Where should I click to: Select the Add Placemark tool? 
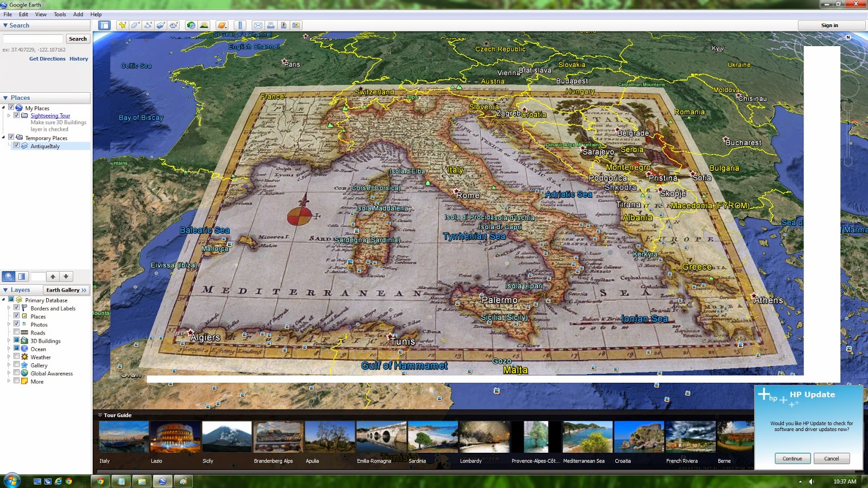tap(123, 25)
